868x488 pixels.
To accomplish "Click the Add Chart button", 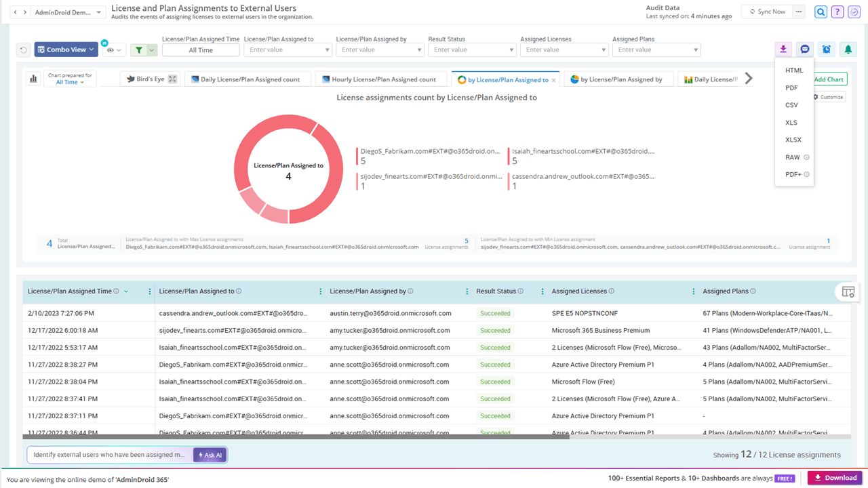I will point(829,79).
